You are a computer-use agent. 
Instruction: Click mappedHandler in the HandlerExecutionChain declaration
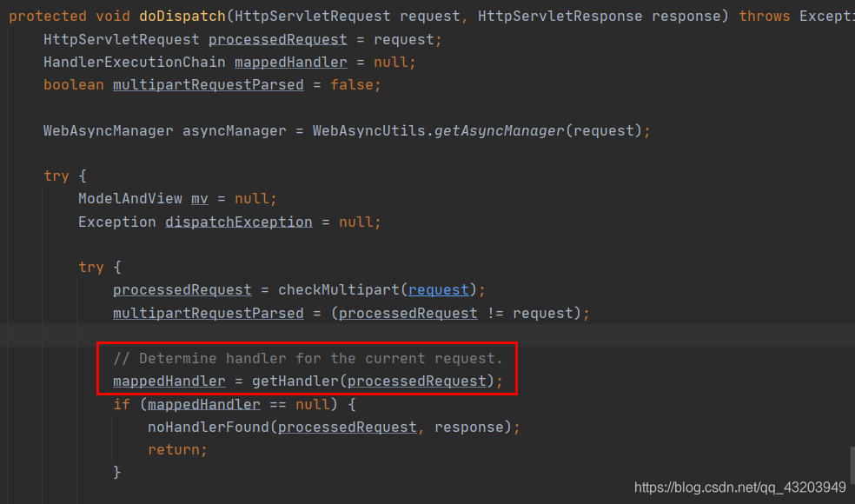tap(290, 63)
